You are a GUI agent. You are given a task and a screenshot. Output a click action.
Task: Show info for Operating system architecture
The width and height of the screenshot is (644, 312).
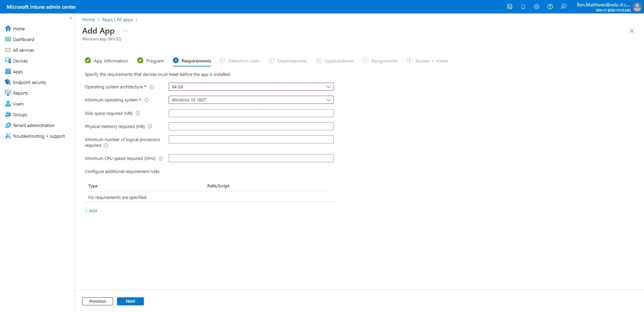click(x=152, y=87)
